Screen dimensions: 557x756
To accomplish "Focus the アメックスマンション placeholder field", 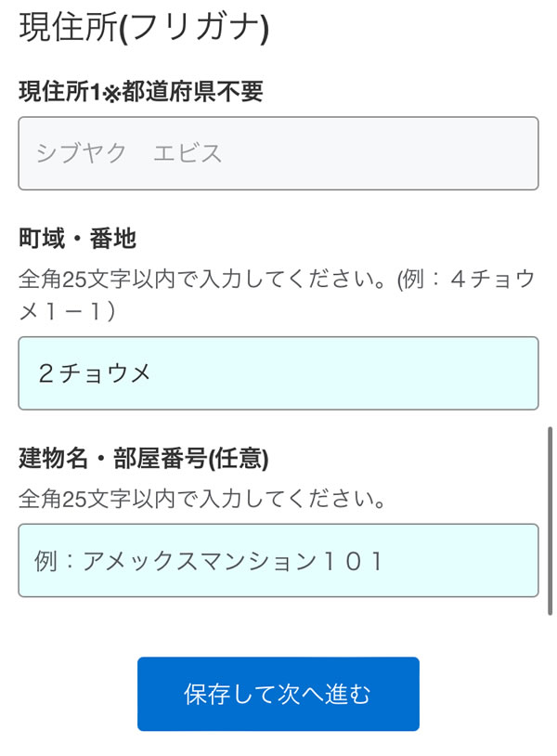I will [278, 560].
